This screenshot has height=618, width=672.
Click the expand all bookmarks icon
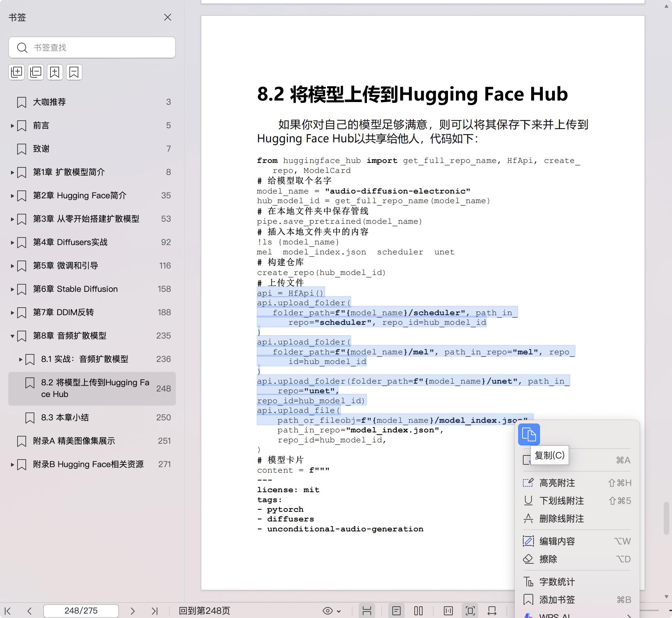pyautogui.click(x=16, y=72)
